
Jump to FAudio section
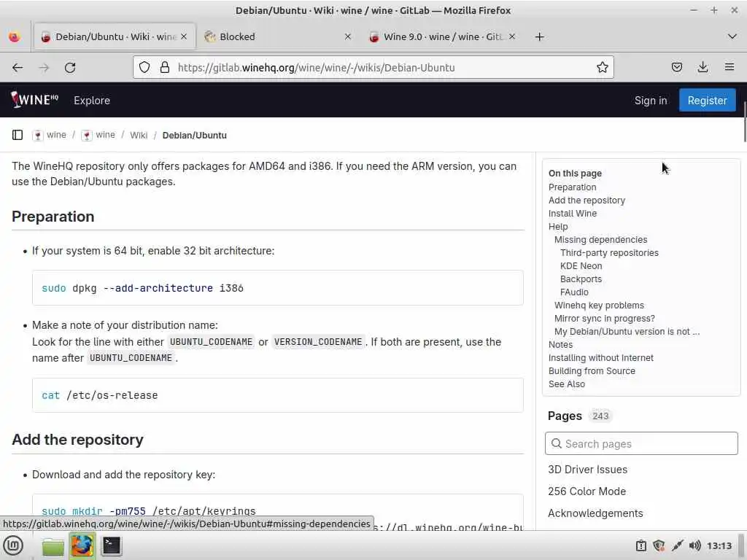(x=574, y=292)
